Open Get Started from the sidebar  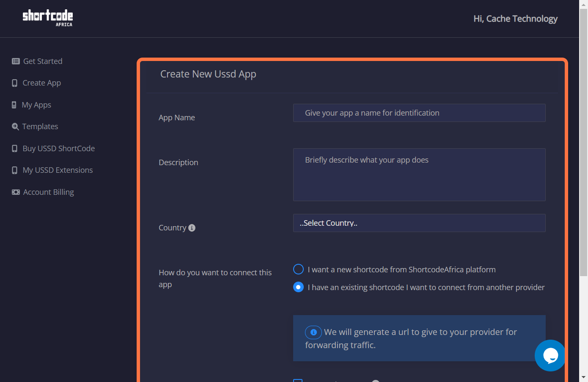tap(43, 61)
